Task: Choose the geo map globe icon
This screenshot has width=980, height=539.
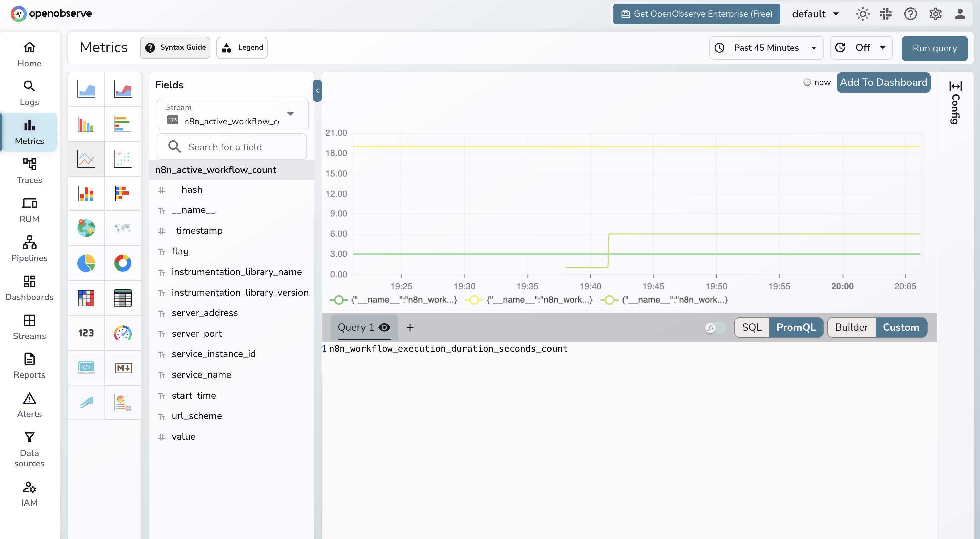Action: coord(86,228)
